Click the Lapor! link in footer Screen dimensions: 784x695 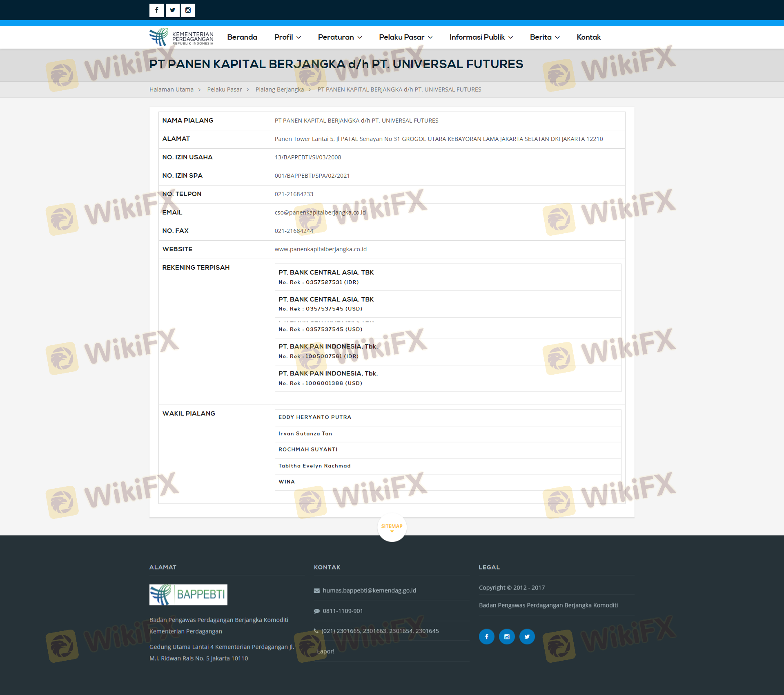tap(325, 651)
